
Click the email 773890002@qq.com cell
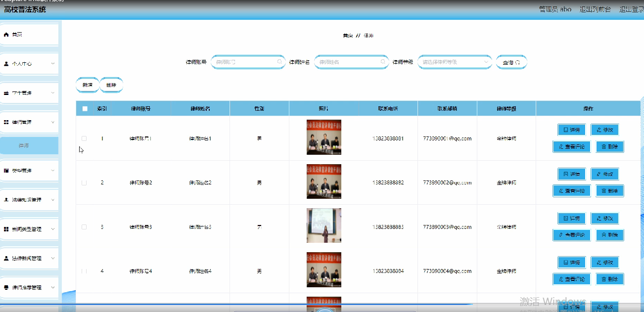click(x=447, y=183)
